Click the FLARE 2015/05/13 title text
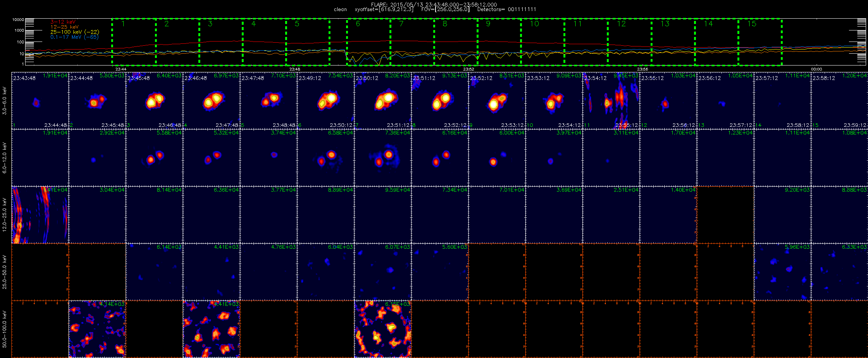 tap(434, 5)
